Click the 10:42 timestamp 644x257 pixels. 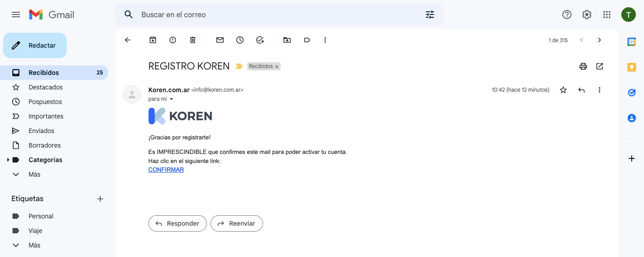pos(521,90)
